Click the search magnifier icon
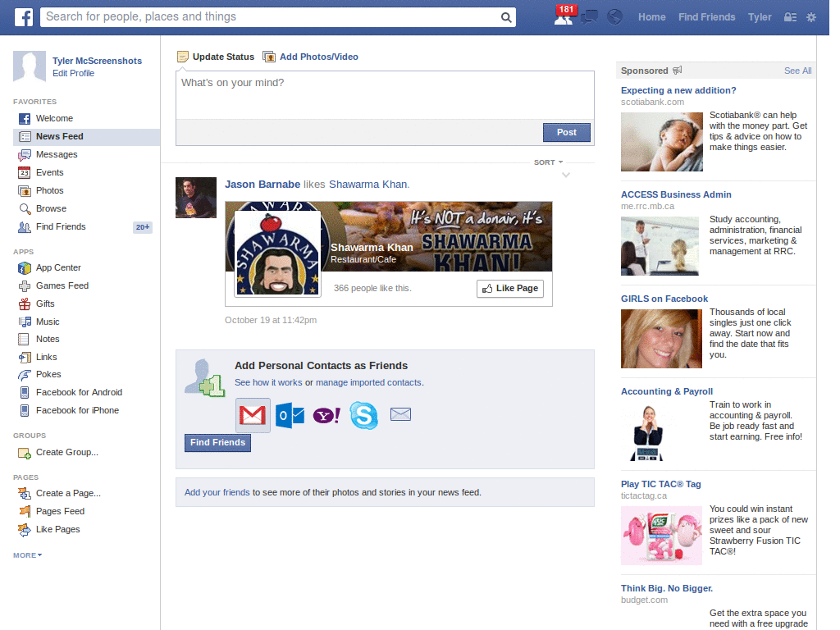The width and height of the screenshot is (840, 630). [505, 17]
